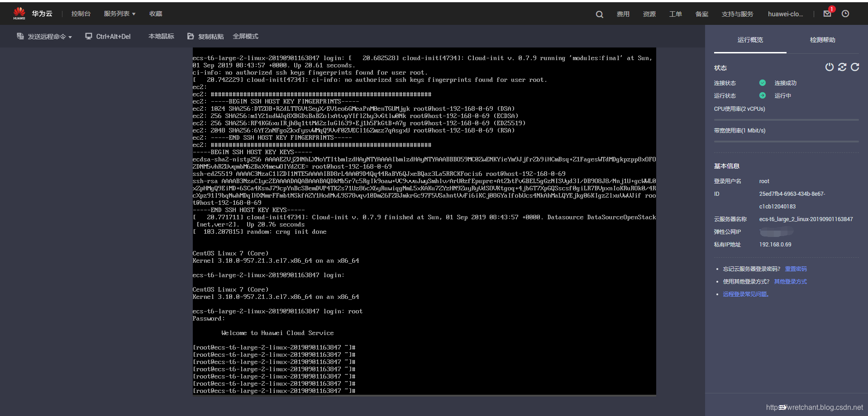Click the login username root value
This screenshot has height=416, width=868.
tap(764, 181)
